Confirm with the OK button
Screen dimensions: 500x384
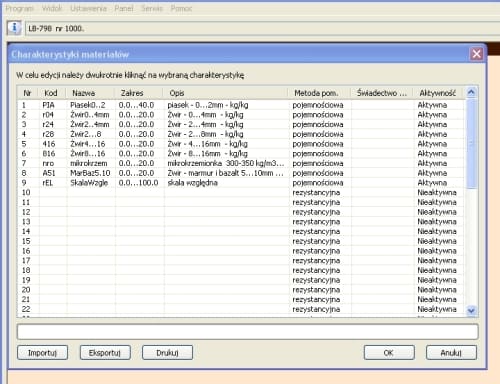389,353
